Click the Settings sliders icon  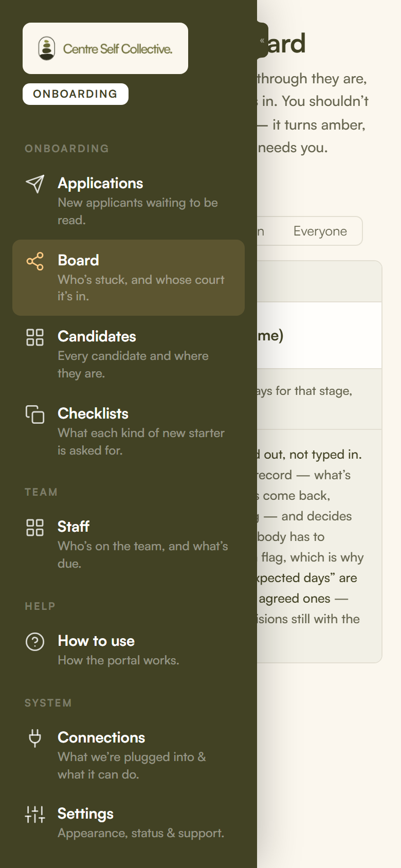tap(35, 815)
